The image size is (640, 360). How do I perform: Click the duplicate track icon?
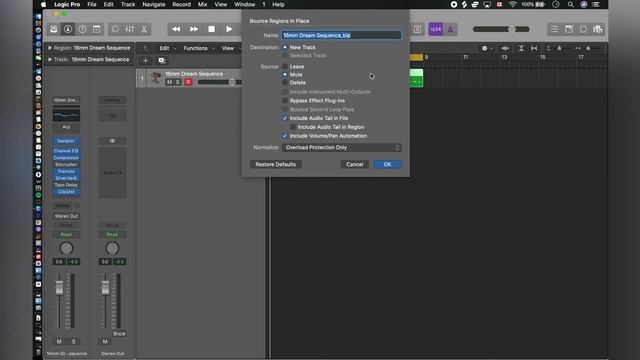[x=162, y=61]
